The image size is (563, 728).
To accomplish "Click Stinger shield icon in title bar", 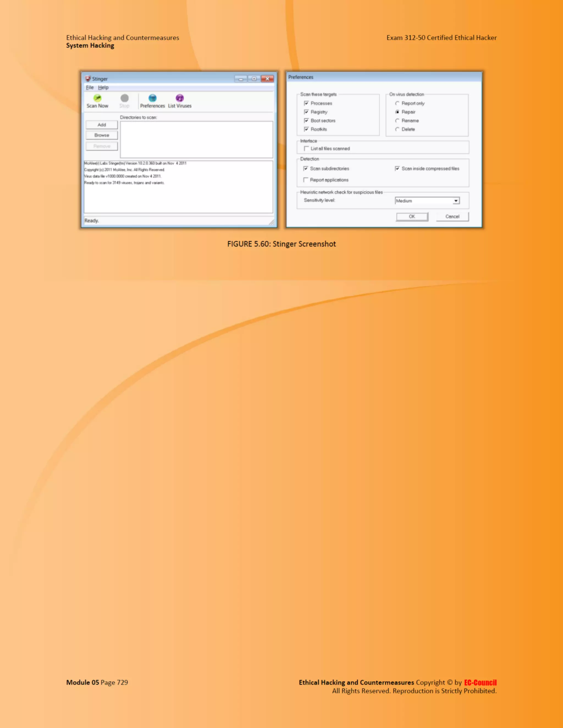I will click(88, 79).
